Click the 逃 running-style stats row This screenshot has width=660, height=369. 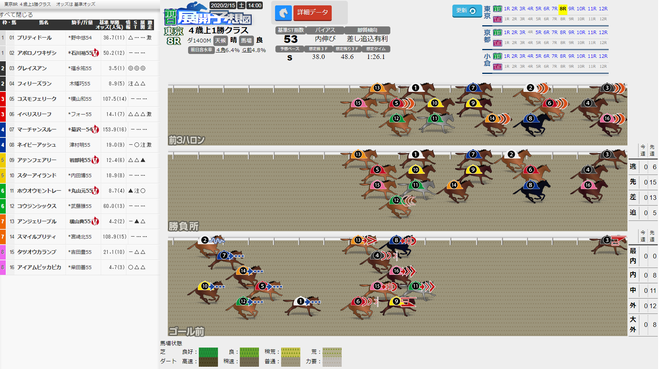click(643, 167)
